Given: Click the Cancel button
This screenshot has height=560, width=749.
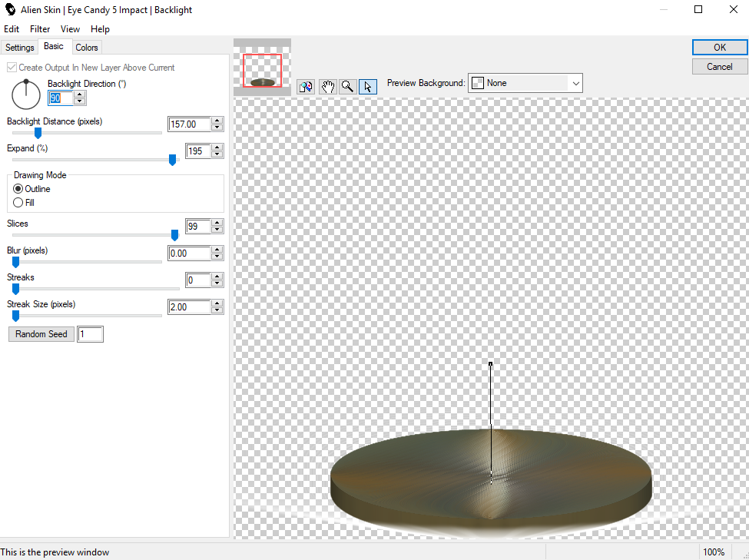Looking at the screenshot, I should [719, 67].
